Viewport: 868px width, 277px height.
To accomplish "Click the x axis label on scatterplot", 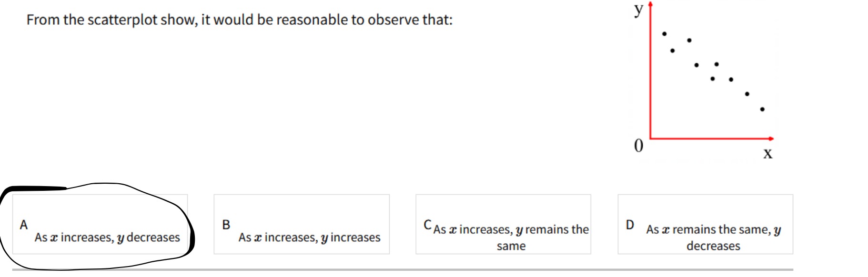I will click(767, 153).
